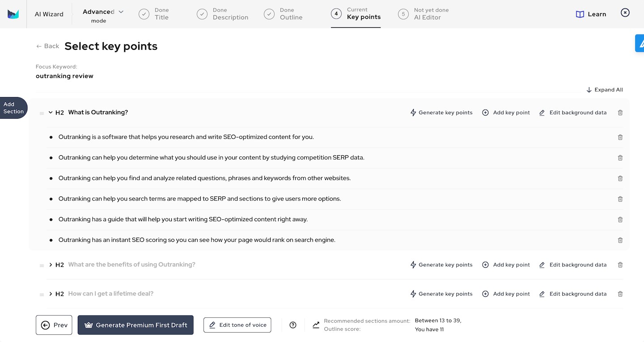Click drag handle of 'What are the benefits' section
The width and height of the screenshot is (644, 342).
[42, 265]
